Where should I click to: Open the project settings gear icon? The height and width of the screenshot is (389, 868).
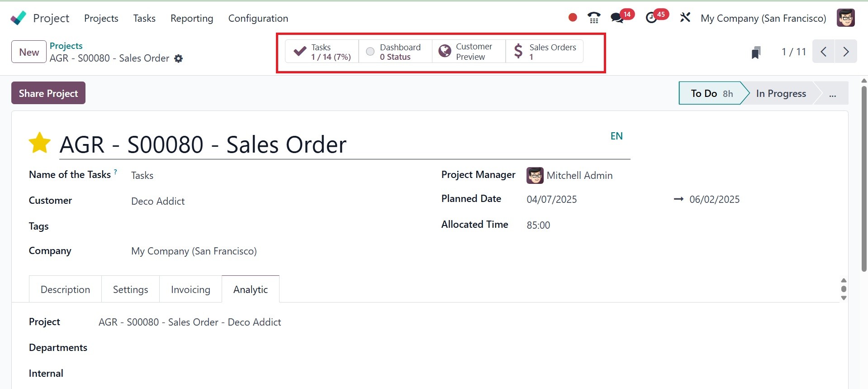pyautogui.click(x=179, y=58)
